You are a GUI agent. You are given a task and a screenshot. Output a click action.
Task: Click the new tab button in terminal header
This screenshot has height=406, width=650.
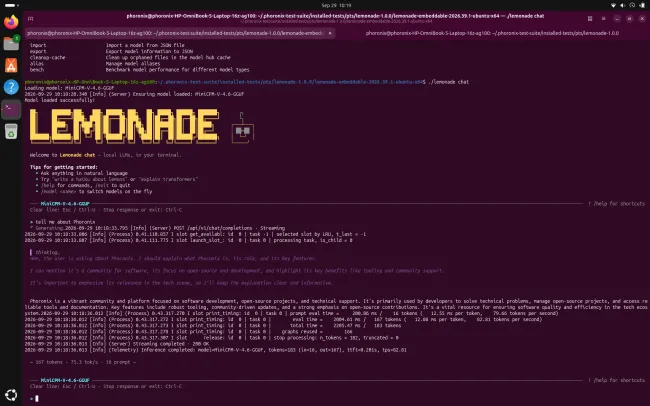coord(31,19)
